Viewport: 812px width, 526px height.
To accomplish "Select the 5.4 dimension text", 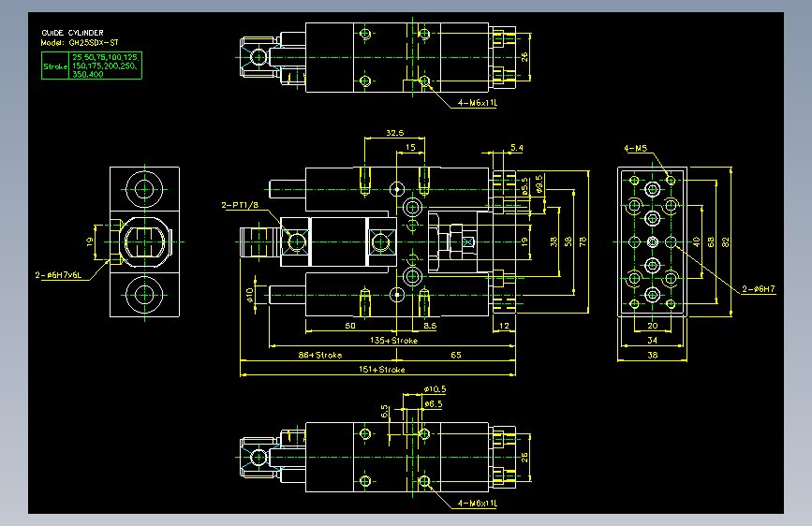I will tap(516, 148).
